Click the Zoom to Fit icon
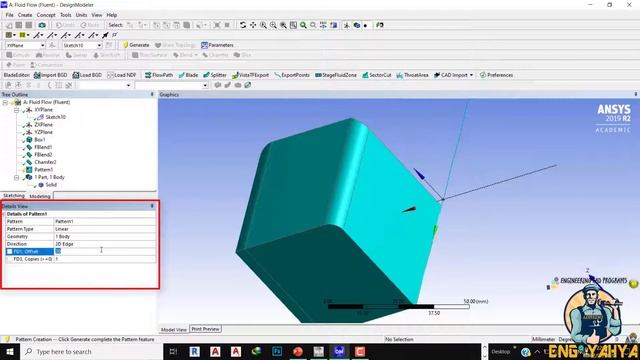Viewport: 640px width, 360px height. [283, 25]
